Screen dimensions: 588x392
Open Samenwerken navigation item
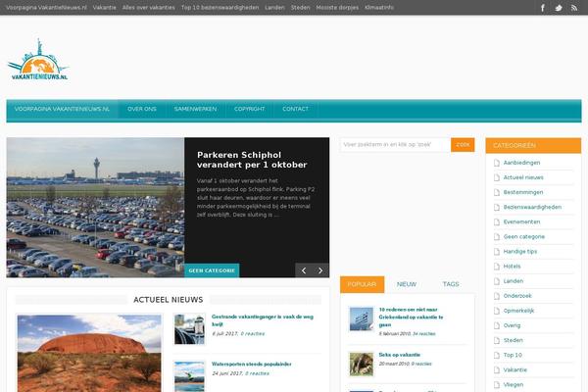click(x=195, y=109)
